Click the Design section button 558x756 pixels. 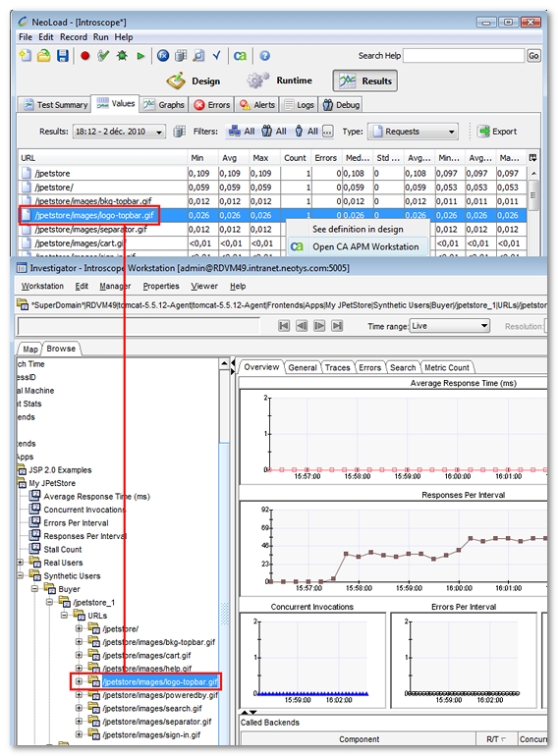(x=194, y=81)
